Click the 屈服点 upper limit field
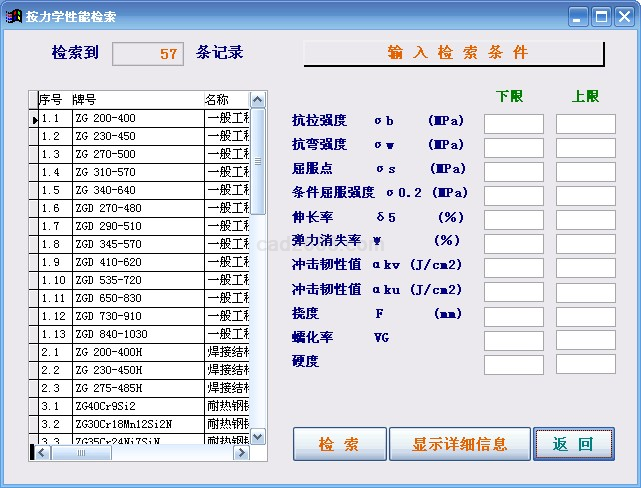This screenshot has width=641, height=488. [x=585, y=172]
